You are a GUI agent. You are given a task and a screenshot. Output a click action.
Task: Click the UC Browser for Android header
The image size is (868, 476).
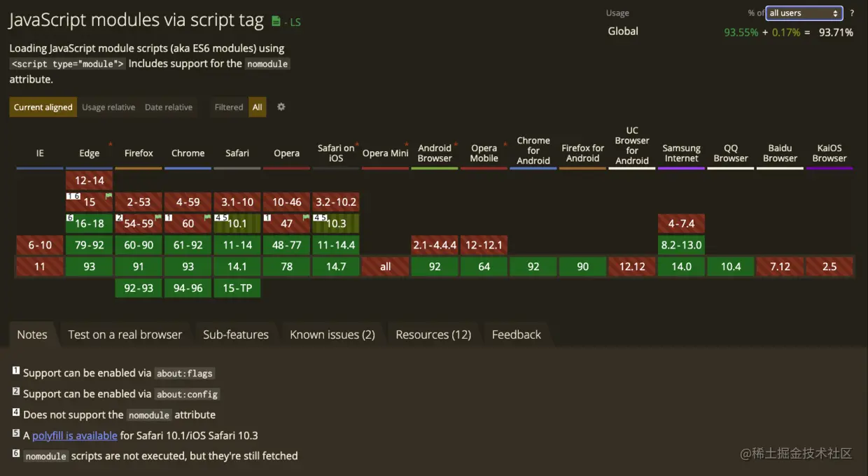coord(632,146)
